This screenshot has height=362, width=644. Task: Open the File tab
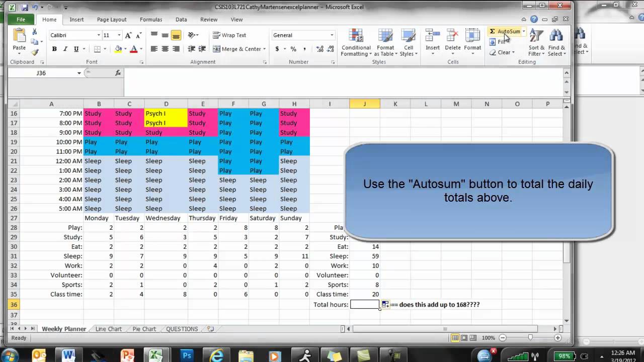(21, 20)
